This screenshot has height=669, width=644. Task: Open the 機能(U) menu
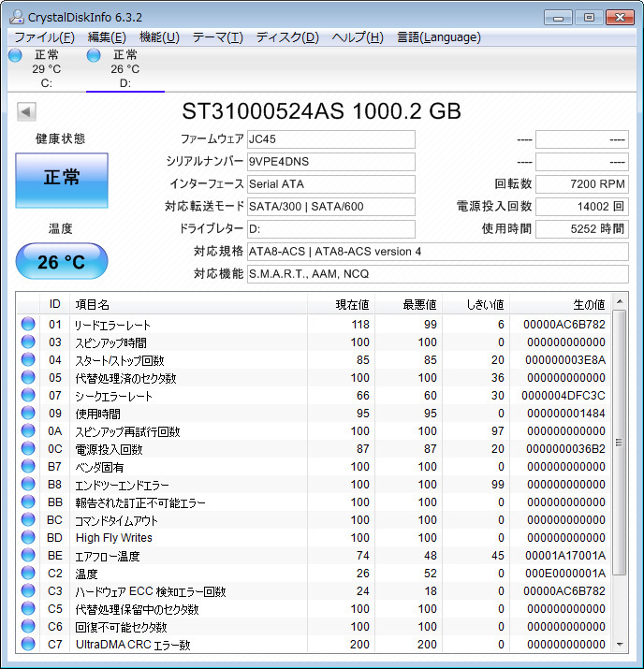159,37
